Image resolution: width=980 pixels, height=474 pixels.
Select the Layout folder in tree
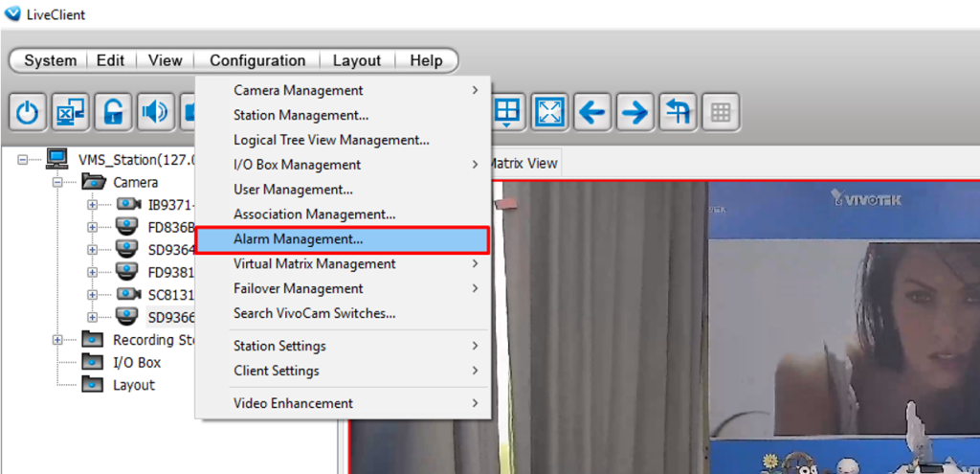[133, 385]
